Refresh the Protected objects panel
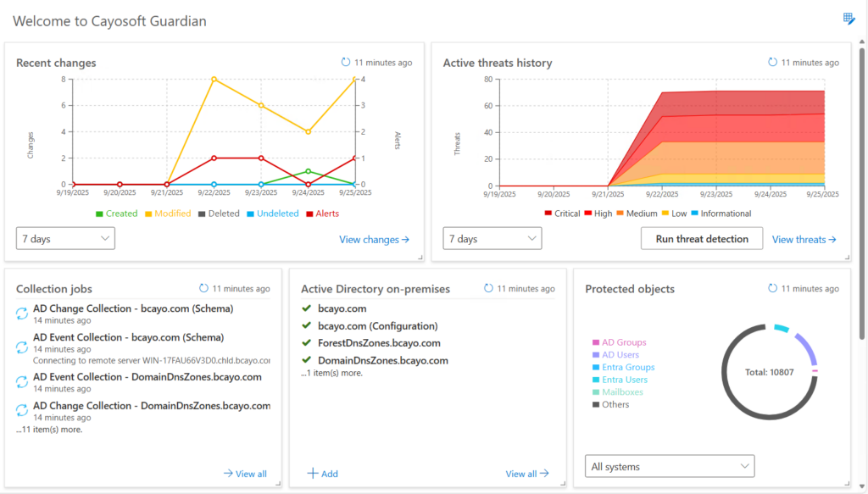Screen dimensions: 868x494 (x=773, y=288)
